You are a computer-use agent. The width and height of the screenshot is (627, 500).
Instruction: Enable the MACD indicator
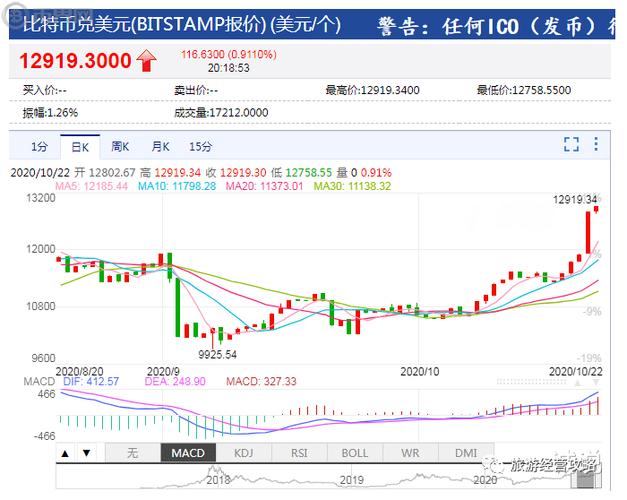[x=188, y=454]
